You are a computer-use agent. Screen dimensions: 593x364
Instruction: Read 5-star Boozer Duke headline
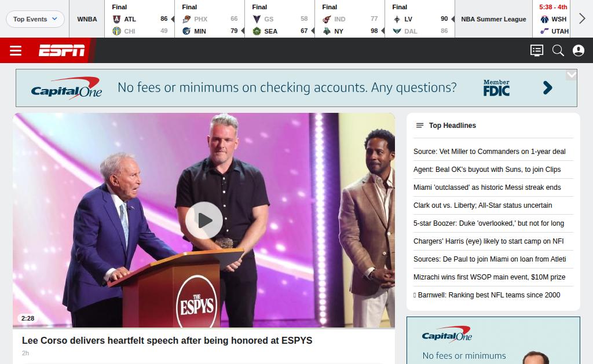coord(489,223)
